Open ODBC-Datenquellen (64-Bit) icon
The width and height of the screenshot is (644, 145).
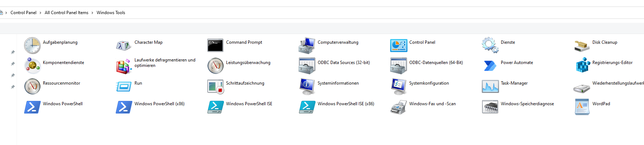pos(399,66)
